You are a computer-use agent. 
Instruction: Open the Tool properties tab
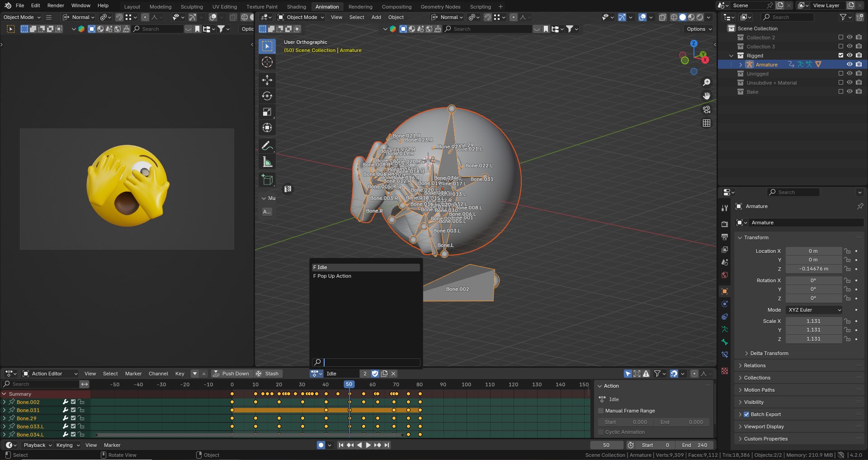point(725,208)
